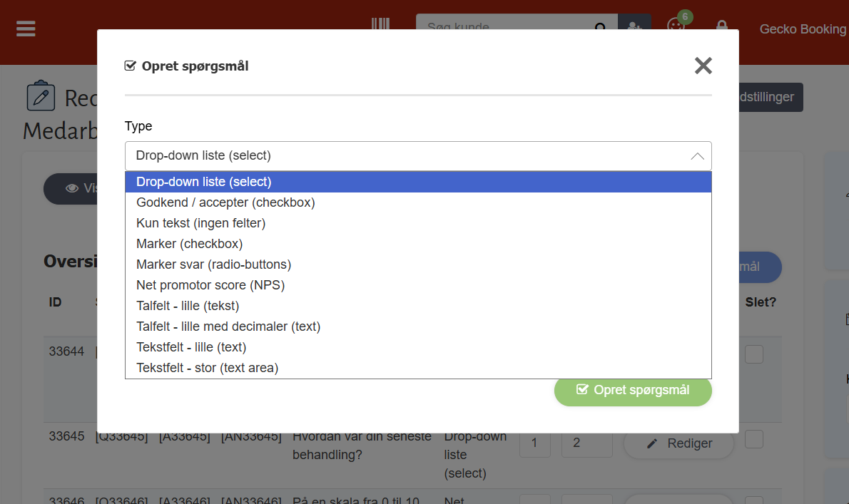Click the search magnifier icon
Image resolution: width=849 pixels, height=504 pixels.
pos(601,27)
